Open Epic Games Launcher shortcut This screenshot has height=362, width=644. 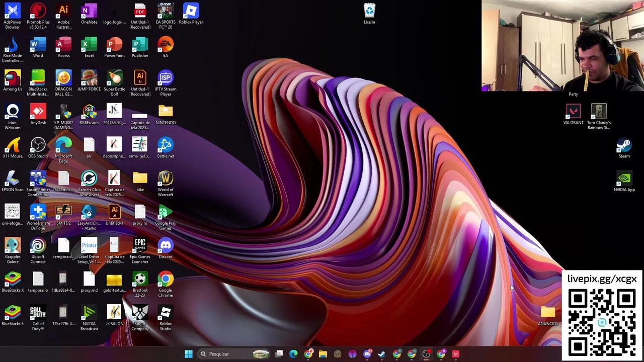(x=140, y=246)
